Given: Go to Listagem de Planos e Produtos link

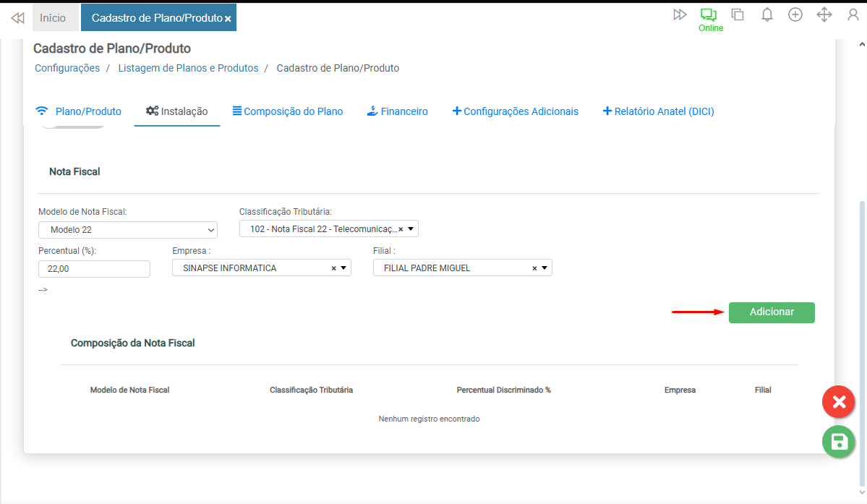Looking at the screenshot, I should [188, 68].
